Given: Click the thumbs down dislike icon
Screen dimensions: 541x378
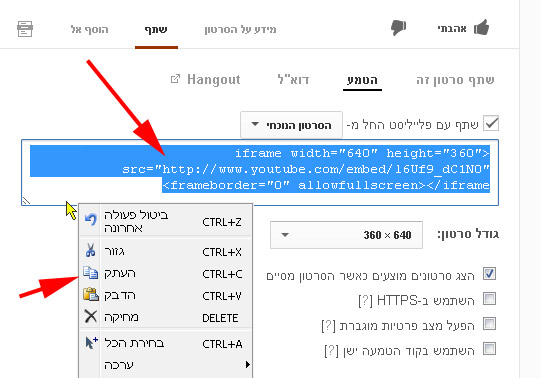Looking at the screenshot, I should pos(399,28).
